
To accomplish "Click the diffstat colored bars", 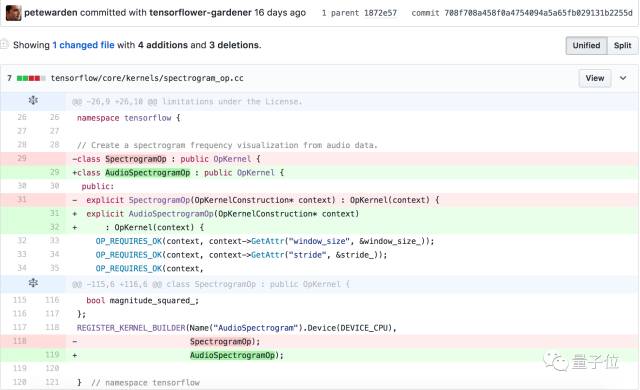I will pos(31,78).
